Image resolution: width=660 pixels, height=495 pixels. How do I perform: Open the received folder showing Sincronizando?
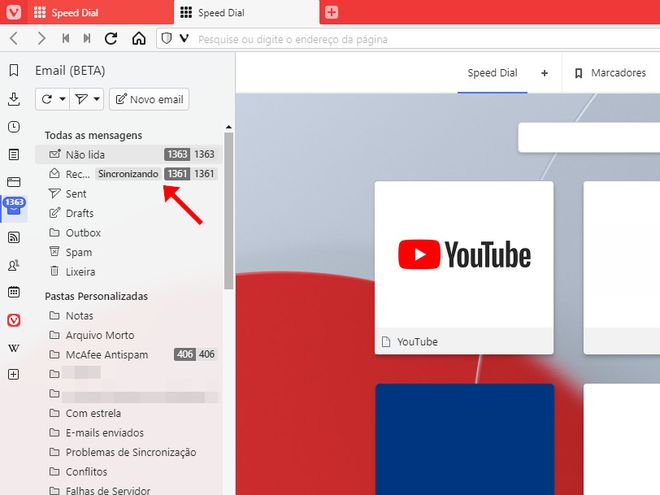pos(127,174)
